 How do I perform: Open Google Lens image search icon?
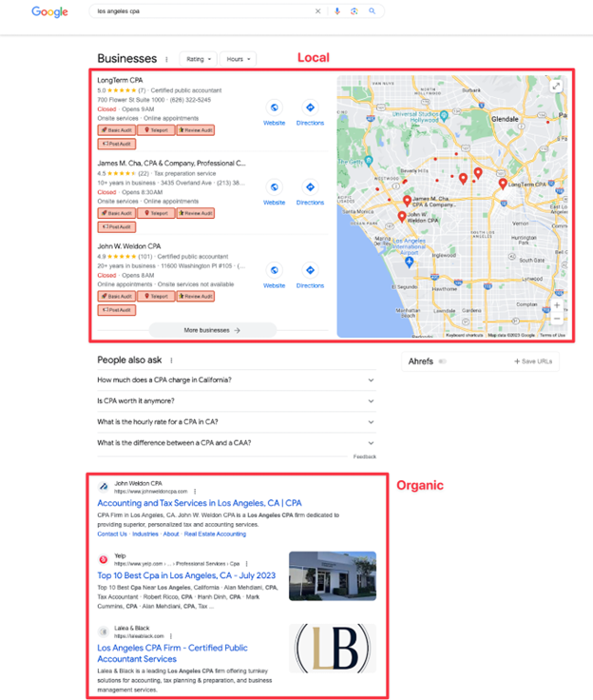[x=354, y=11]
